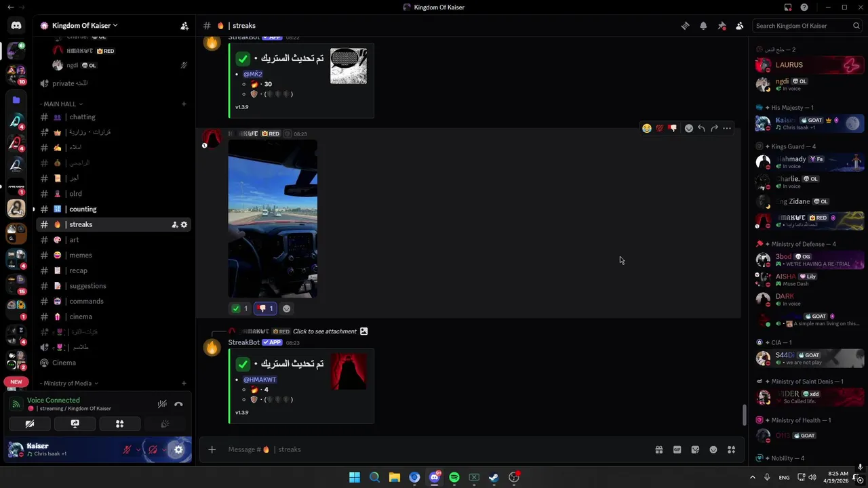This screenshot has width=868, height=488.
Task: Create channel in MAIN HALL category
Action: click(184, 104)
